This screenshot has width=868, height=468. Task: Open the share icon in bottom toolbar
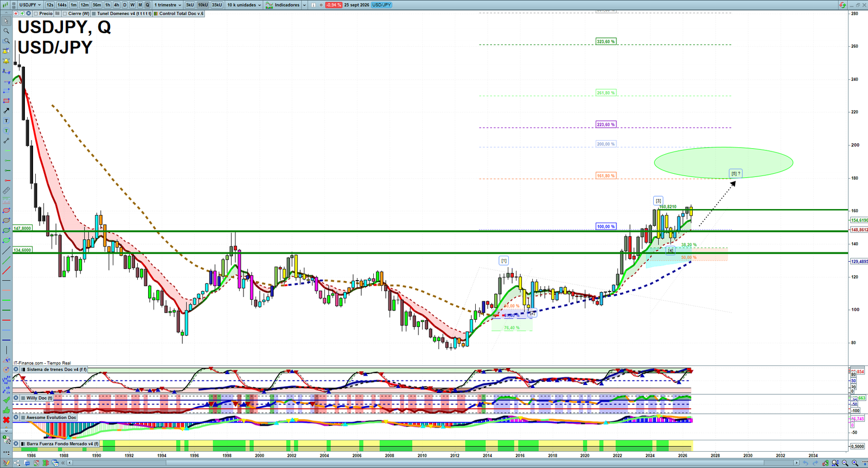click(17, 463)
